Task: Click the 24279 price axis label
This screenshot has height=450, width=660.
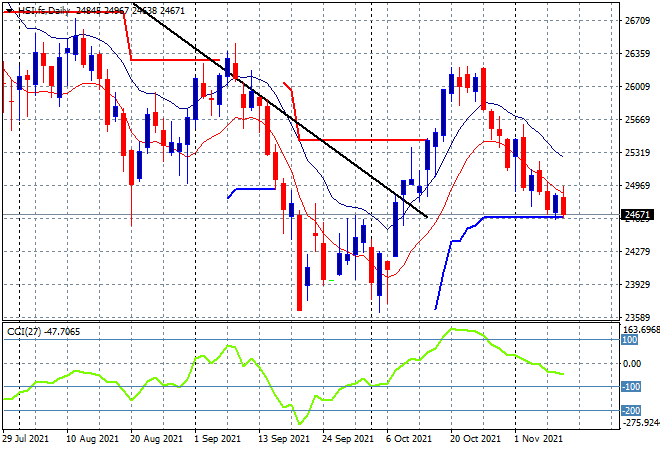Action: (x=637, y=252)
